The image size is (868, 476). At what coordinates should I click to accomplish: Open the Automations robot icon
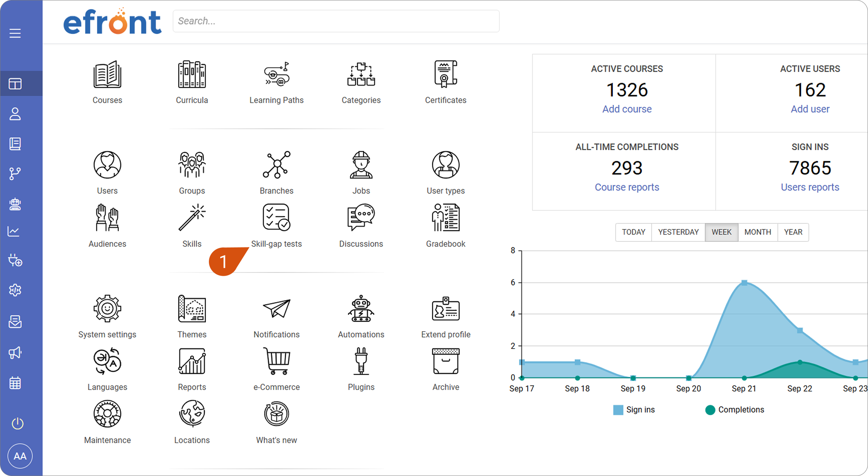pyautogui.click(x=361, y=309)
